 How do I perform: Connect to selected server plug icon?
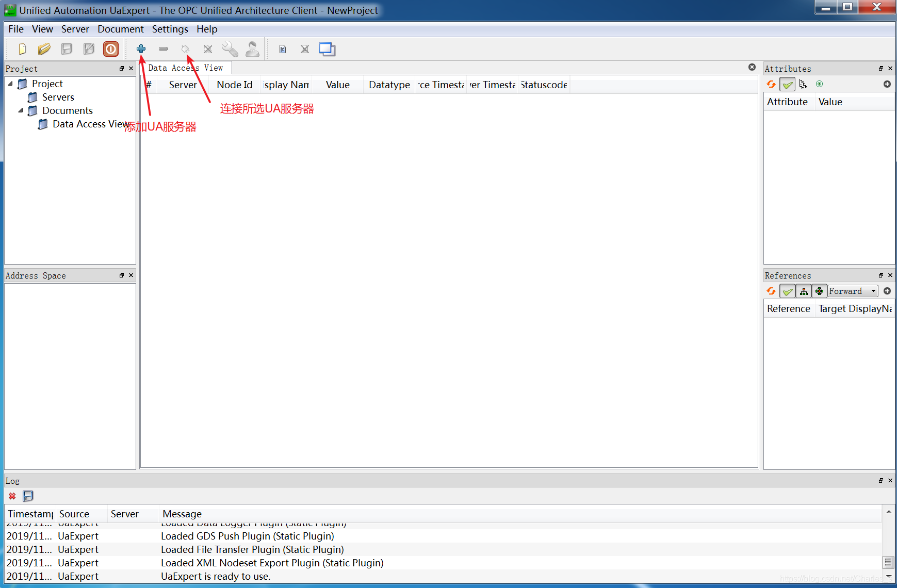[x=186, y=49]
